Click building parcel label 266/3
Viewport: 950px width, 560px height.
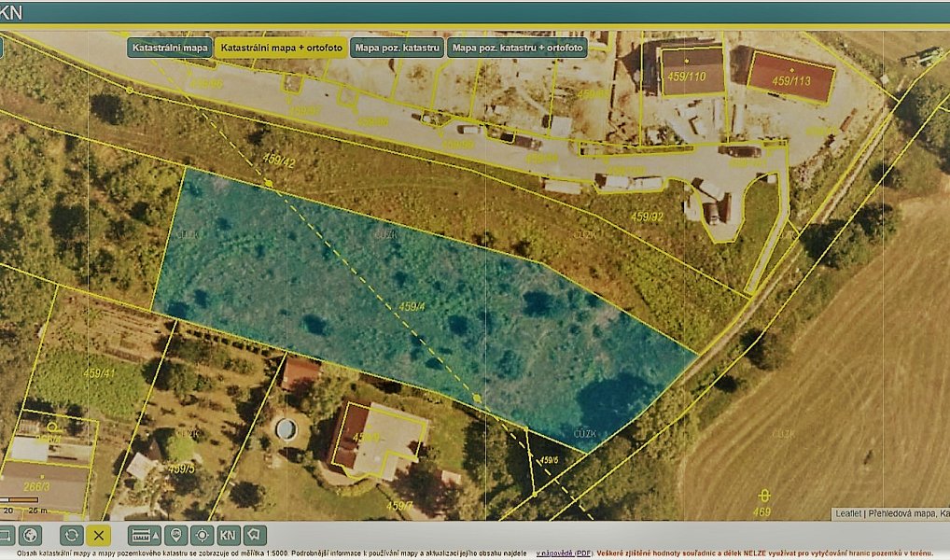(37, 486)
